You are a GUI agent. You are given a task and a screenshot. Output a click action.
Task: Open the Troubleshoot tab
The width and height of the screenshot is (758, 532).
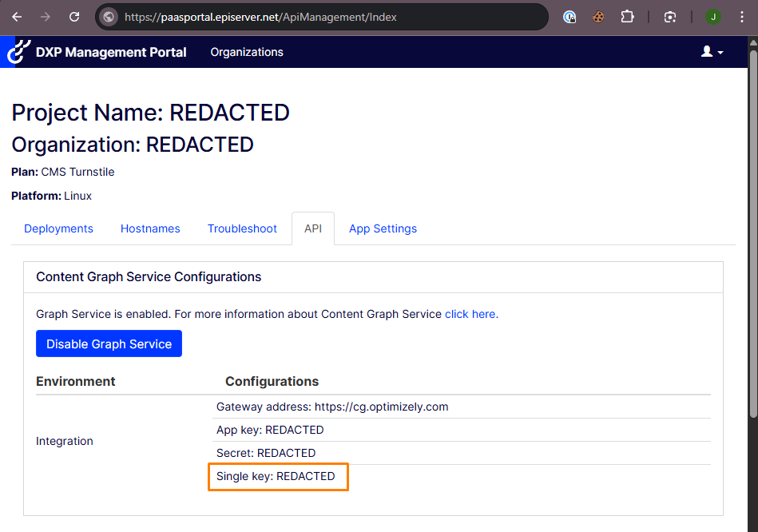tap(242, 228)
